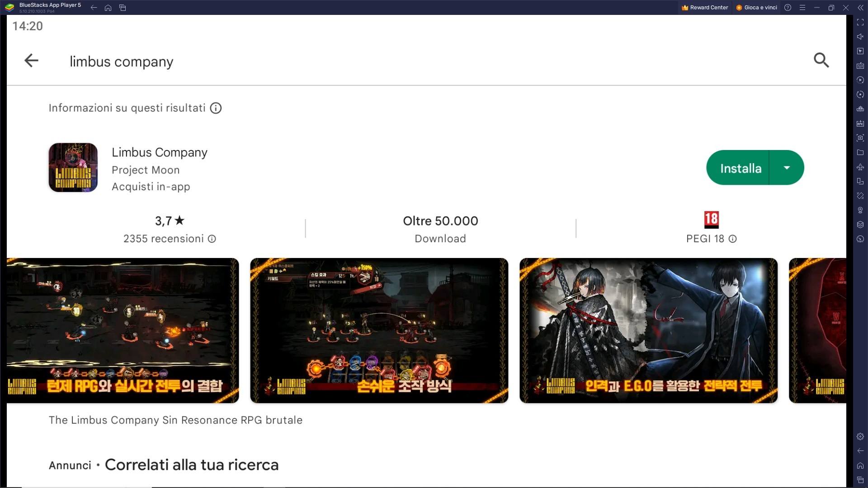The height and width of the screenshot is (488, 868).
Task: Open BlueStacks help question mark
Action: tap(788, 7)
